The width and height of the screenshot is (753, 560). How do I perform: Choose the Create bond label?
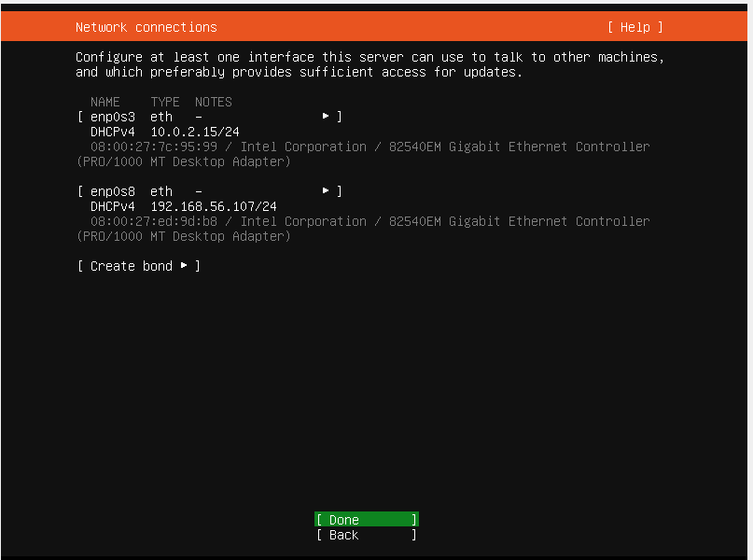coord(131,266)
